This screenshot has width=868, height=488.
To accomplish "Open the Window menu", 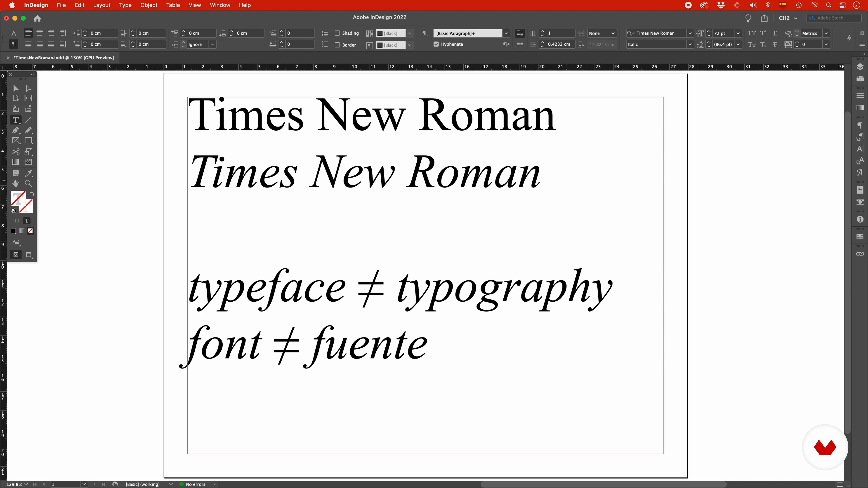I will 220,5.
